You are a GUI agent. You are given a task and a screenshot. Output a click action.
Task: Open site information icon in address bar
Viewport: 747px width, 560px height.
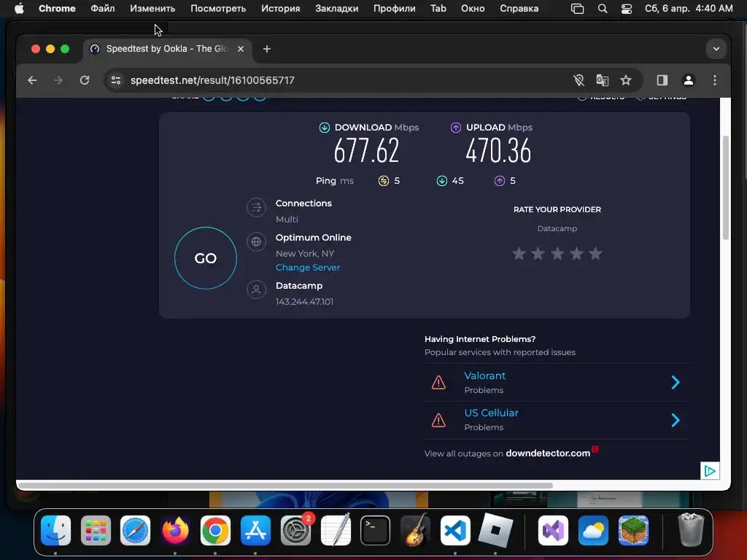(x=116, y=80)
